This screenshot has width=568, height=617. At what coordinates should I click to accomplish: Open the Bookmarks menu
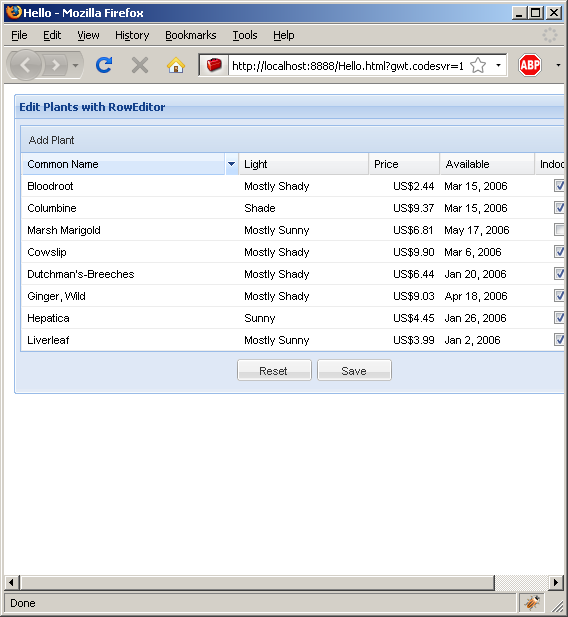[191, 35]
